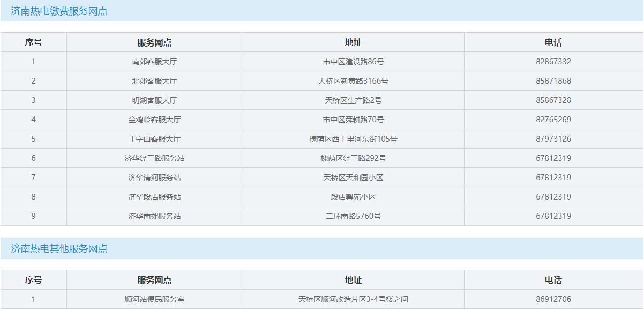This screenshot has width=644, height=310.
Task: Click the 济南热电缴费服务网点 section heading
Action: [x=59, y=11]
